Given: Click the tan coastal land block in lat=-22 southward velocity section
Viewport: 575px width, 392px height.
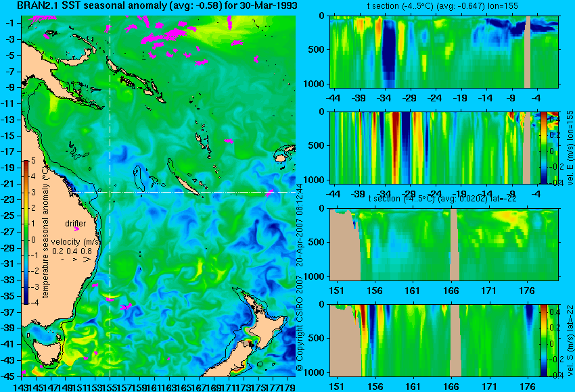Looking at the screenshot, I should [344, 341].
